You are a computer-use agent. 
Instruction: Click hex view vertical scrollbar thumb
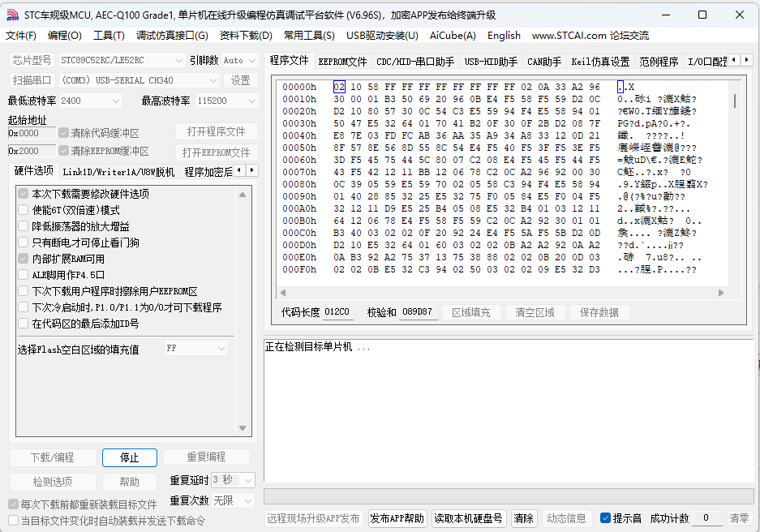[735, 101]
